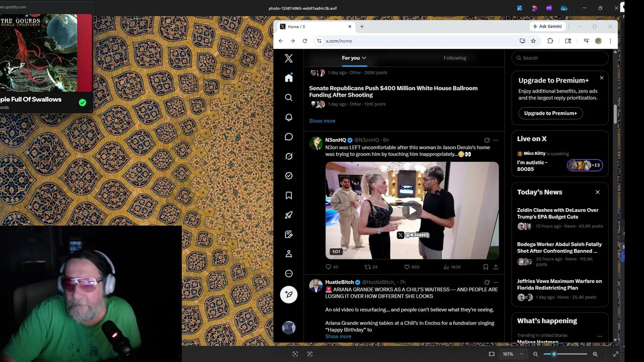Install app icon in address bar

tap(522, 41)
